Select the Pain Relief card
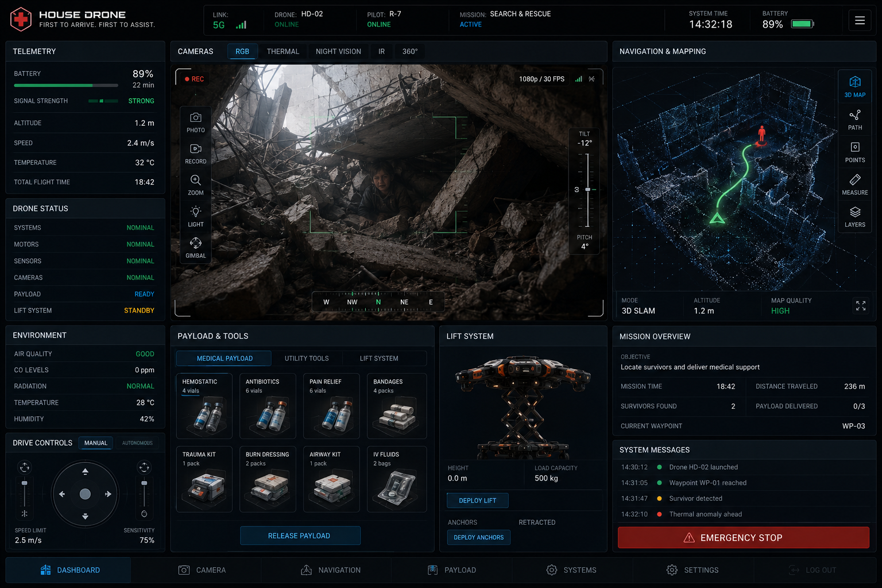 click(x=331, y=406)
